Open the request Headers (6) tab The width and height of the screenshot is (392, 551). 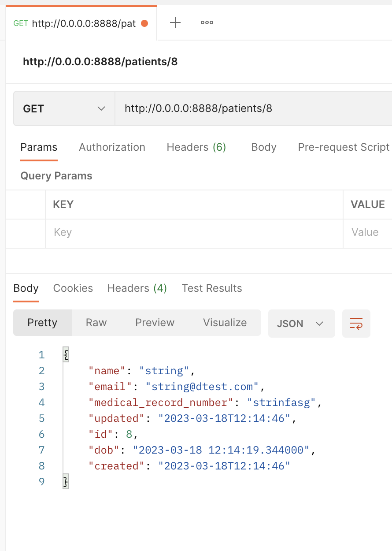coord(196,147)
